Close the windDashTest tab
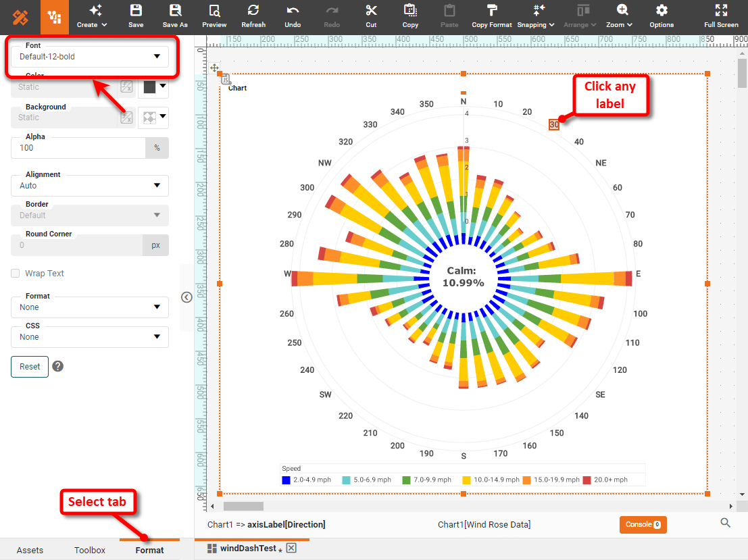This screenshot has width=748, height=560. click(291, 548)
